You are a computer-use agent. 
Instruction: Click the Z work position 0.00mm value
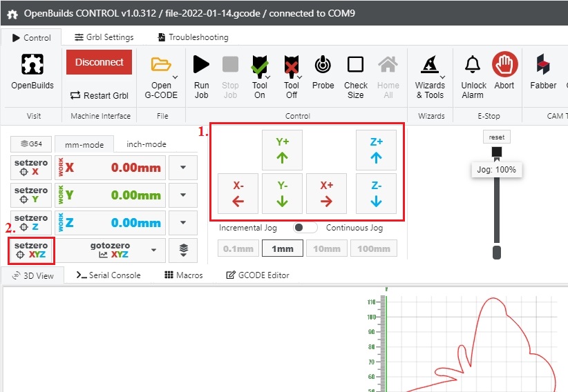[x=136, y=223]
